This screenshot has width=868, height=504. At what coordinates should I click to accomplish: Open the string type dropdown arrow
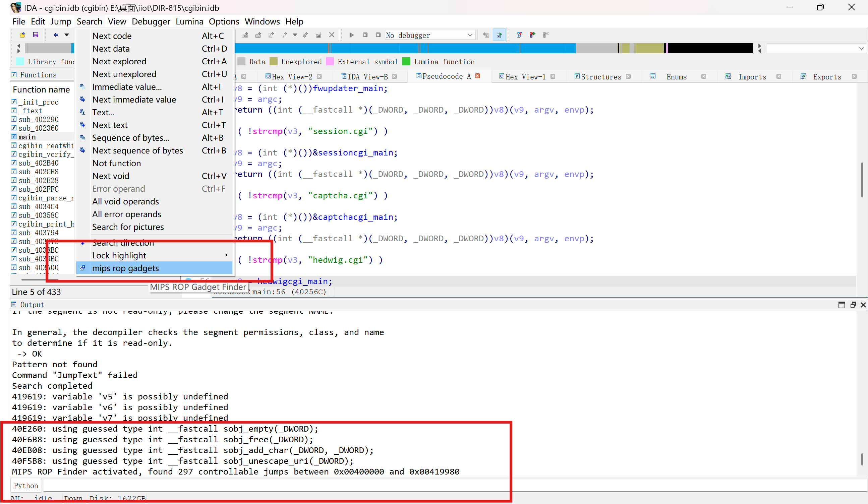pyautogui.click(x=295, y=35)
